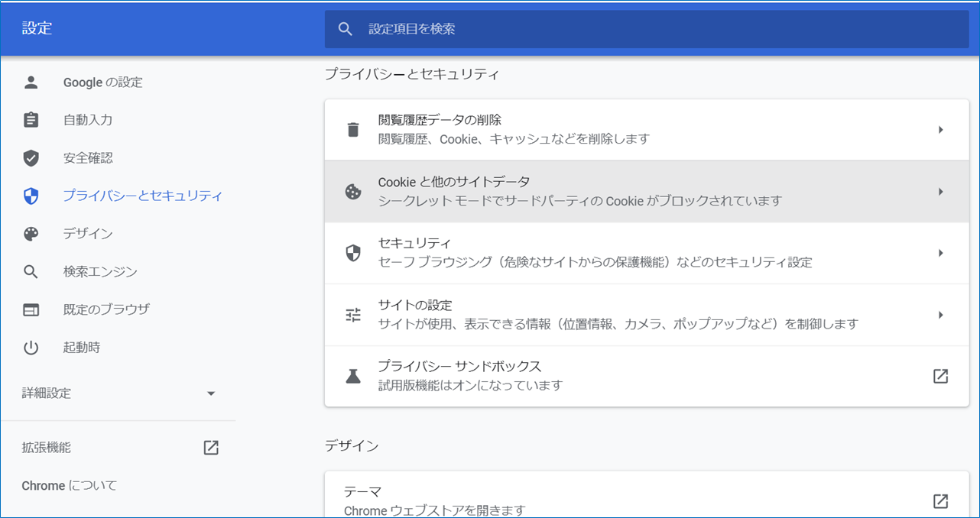Open the external link icon for プライバシー サンドボックス
The height and width of the screenshot is (518, 980).
click(940, 376)
